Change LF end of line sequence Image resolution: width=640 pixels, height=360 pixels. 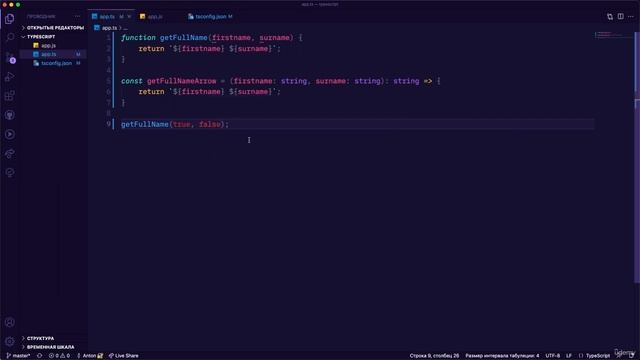click(569, 356)
